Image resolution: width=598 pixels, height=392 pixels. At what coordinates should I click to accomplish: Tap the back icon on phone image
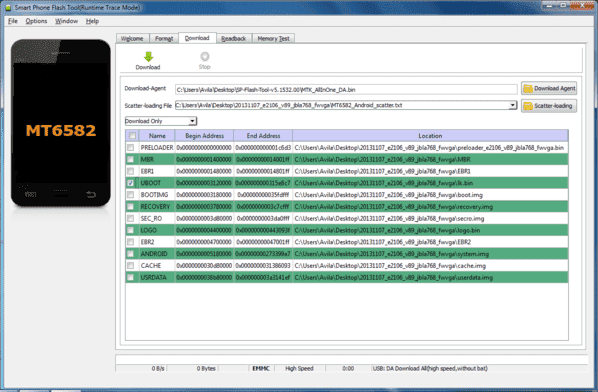[91, 195]
